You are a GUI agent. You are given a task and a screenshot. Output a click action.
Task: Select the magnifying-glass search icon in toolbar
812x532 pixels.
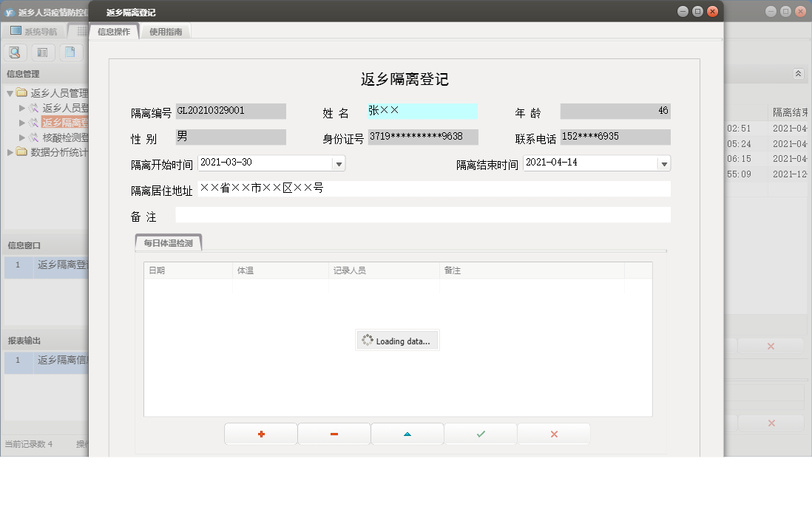coord(15,52)
